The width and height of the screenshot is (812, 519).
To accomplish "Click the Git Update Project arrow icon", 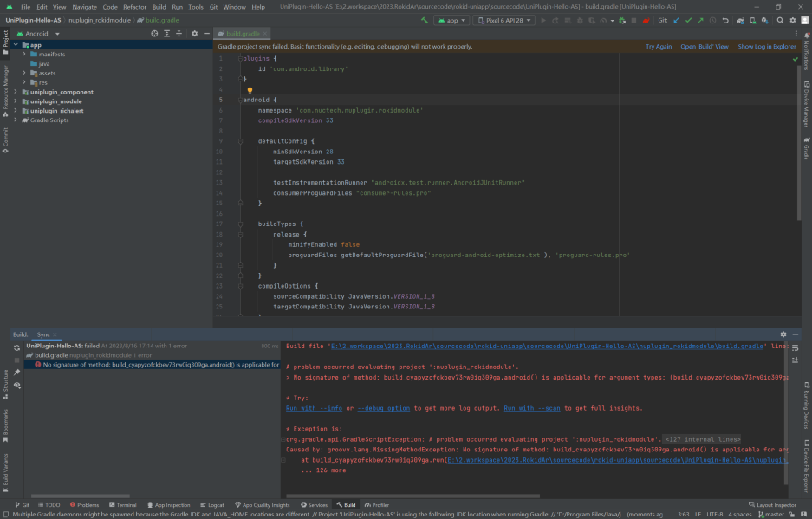I will (676, 20).
